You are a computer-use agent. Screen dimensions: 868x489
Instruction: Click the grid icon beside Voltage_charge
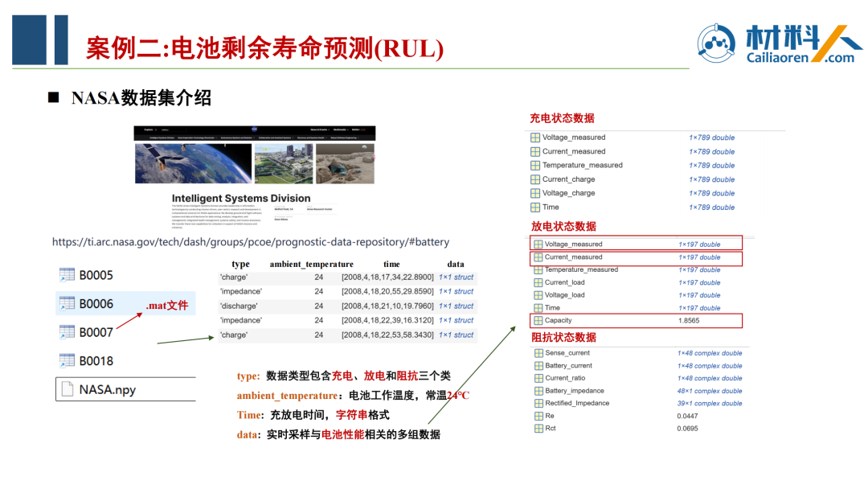[535, 193]
